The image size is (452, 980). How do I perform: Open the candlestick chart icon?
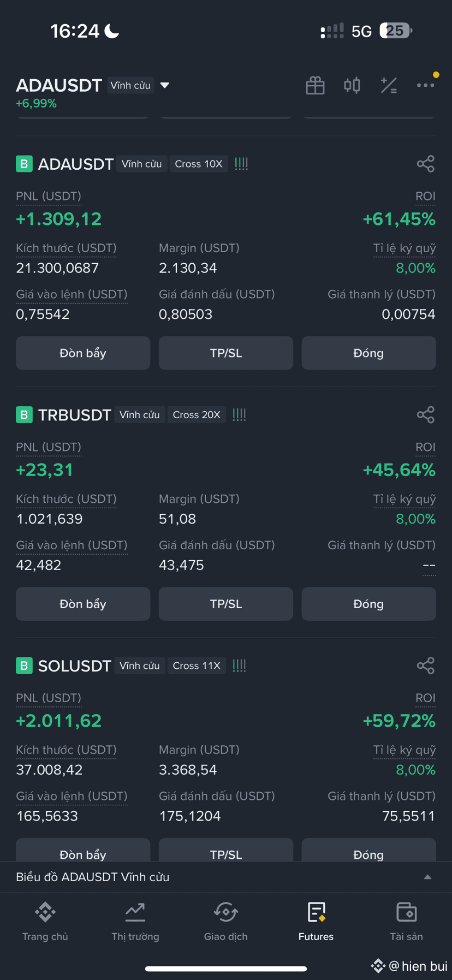tap(352, 85)
